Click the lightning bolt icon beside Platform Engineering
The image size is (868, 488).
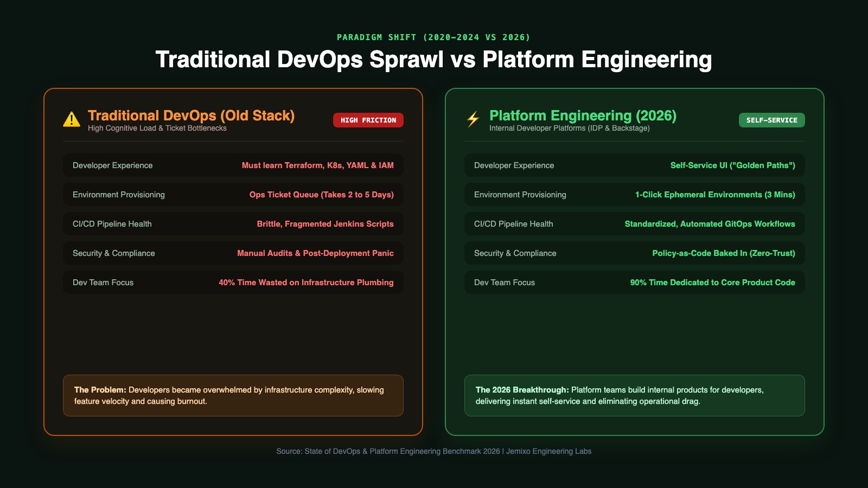[473, 119]
